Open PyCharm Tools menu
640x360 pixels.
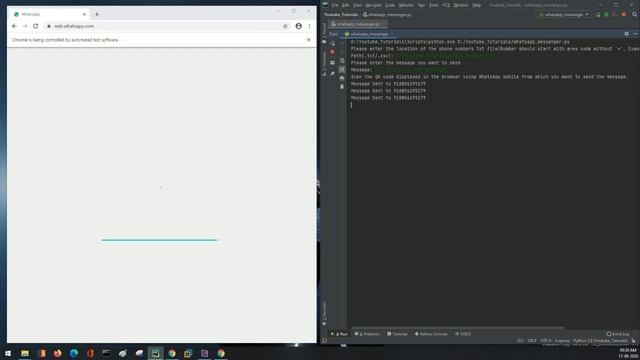click(434, 5)
